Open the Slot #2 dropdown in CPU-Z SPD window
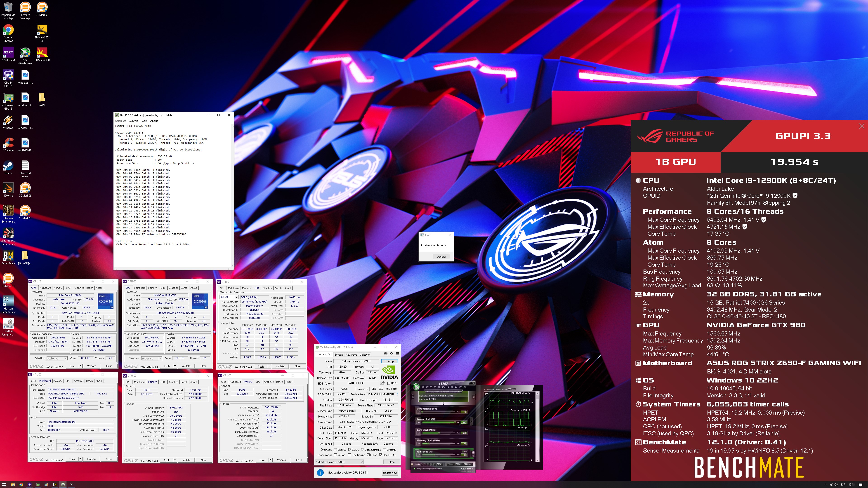Screen dimensions: 868x488 [229, 297]
